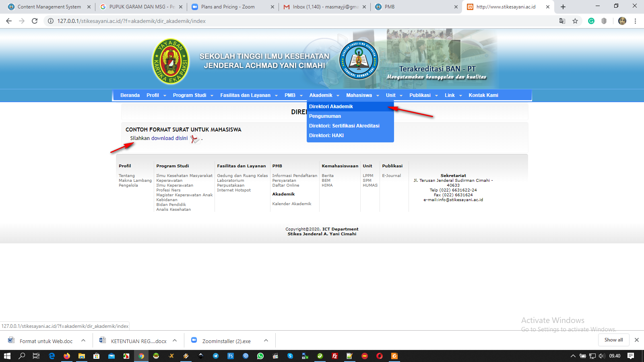Open the Kalender Akademik footer link
The height and width of the screenshot is (362, 644).
292,204
